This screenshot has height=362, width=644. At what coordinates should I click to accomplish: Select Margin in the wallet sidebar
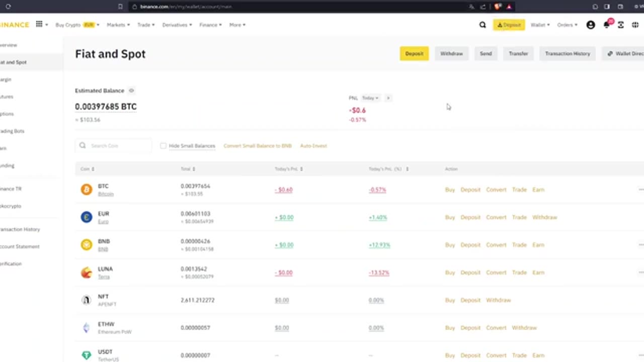(x=6, y=79)
